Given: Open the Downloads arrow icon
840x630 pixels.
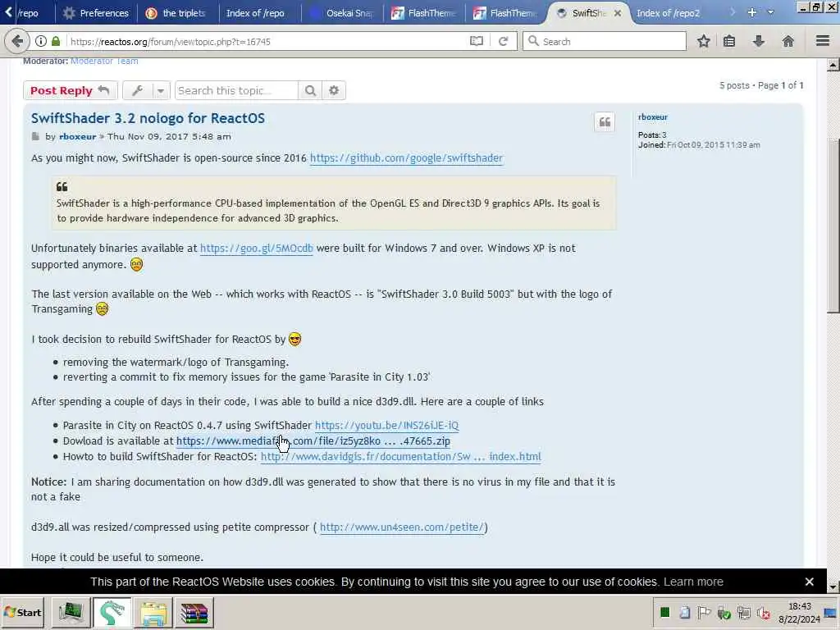Looking at the screenshot, I should [x=759, y=41].
